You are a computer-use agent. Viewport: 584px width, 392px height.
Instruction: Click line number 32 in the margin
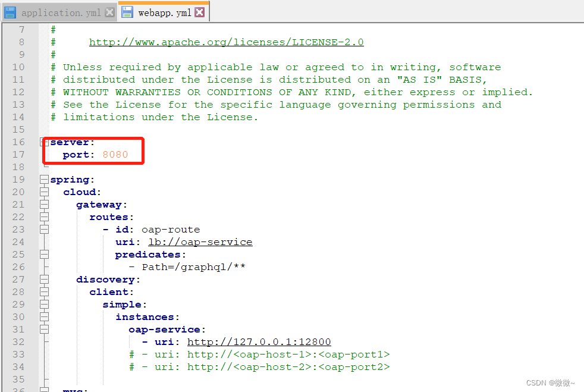[x=18, y=341]
